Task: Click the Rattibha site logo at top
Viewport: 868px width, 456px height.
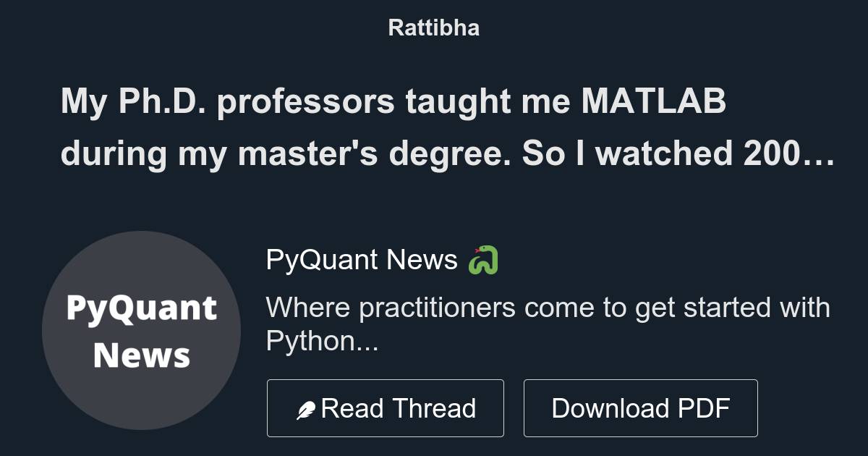Action: click(x=433, y=28)
